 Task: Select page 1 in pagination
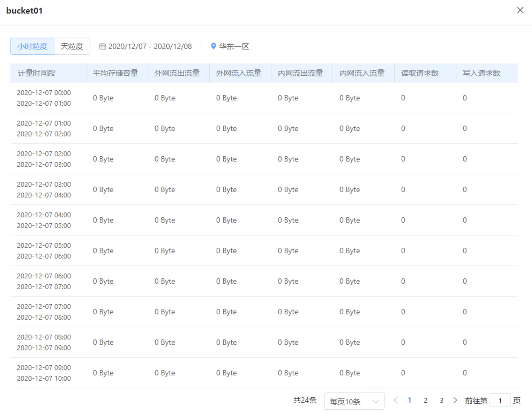coord(409,400)
